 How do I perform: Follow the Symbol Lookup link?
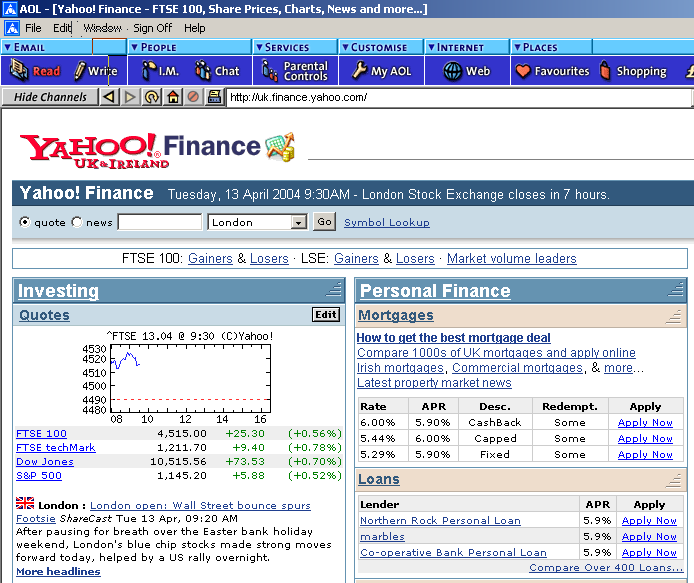click(386, 222)
